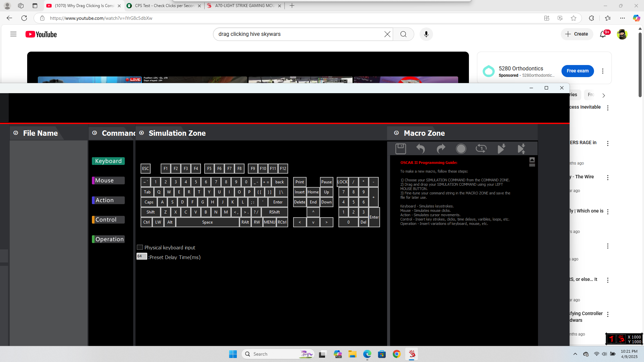Open YouTube hamburger guide menu

click(13, 34)
